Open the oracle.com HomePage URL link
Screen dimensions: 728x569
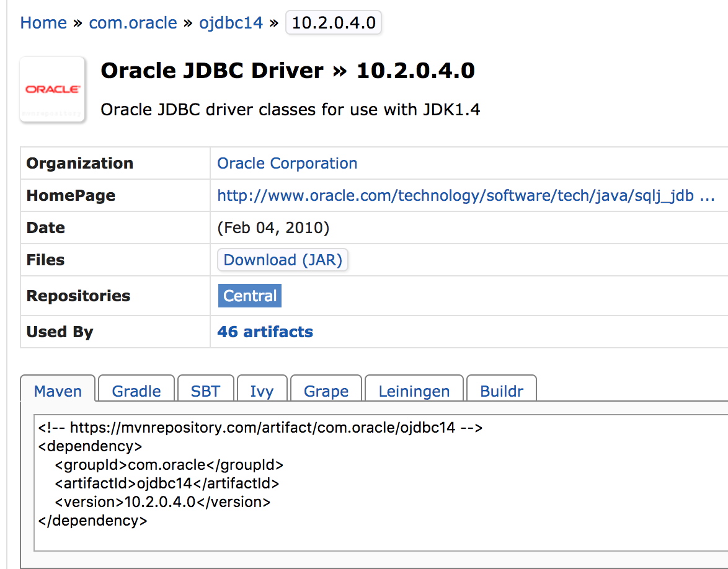click(x=466, y=195)
